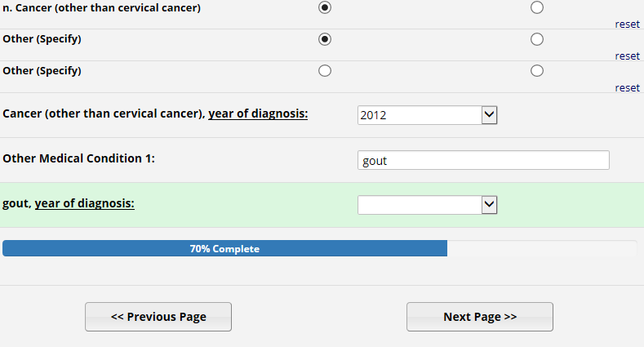Click underlined 'year of diagnosis' in the gout label

point(84,203)
